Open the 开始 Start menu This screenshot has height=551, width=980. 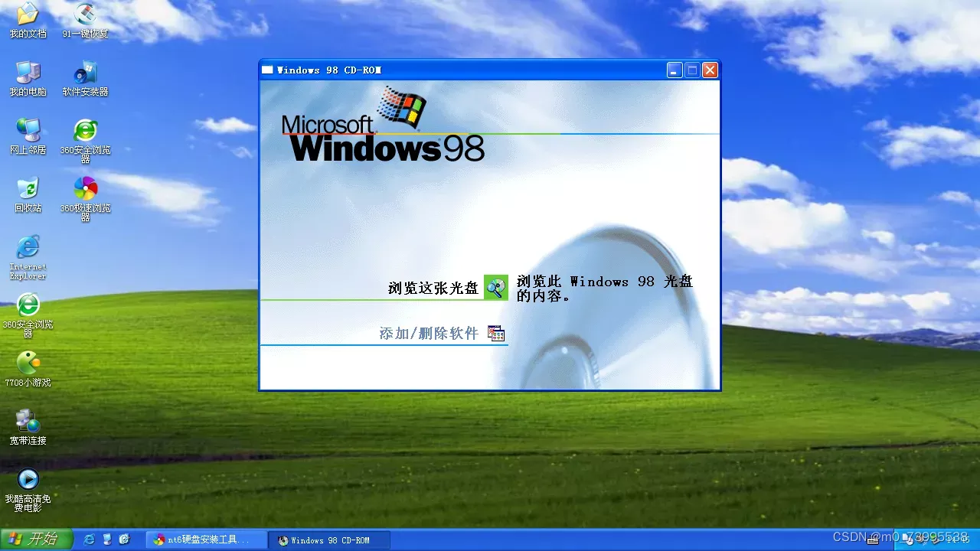36,540
